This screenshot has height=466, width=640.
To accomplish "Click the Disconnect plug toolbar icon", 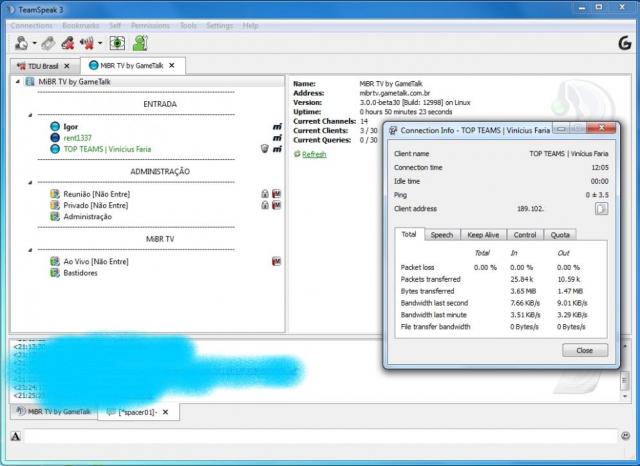I will [x=48, y=43].
